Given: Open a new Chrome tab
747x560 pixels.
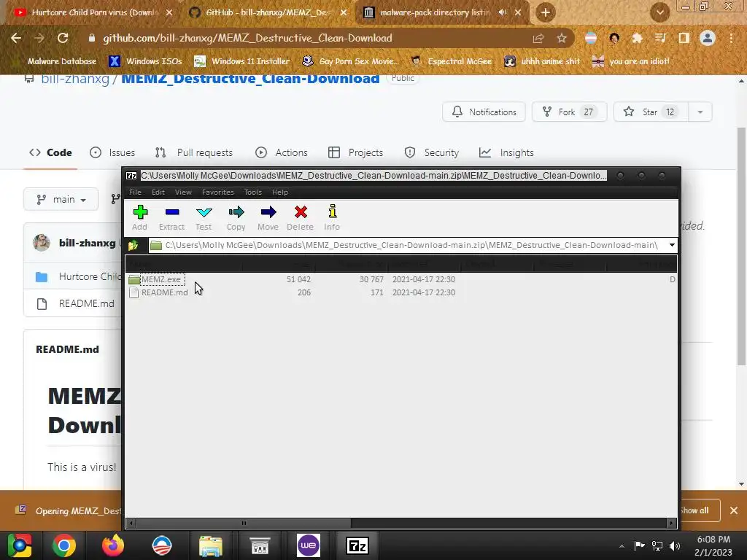Looking at the screenshot, I should (546, 13).
